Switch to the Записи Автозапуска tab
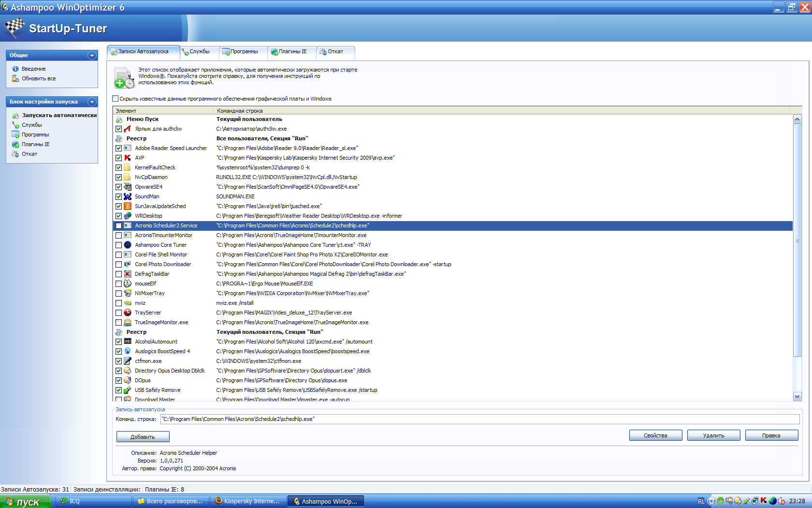812x508 pixels. tap(143, 51)
